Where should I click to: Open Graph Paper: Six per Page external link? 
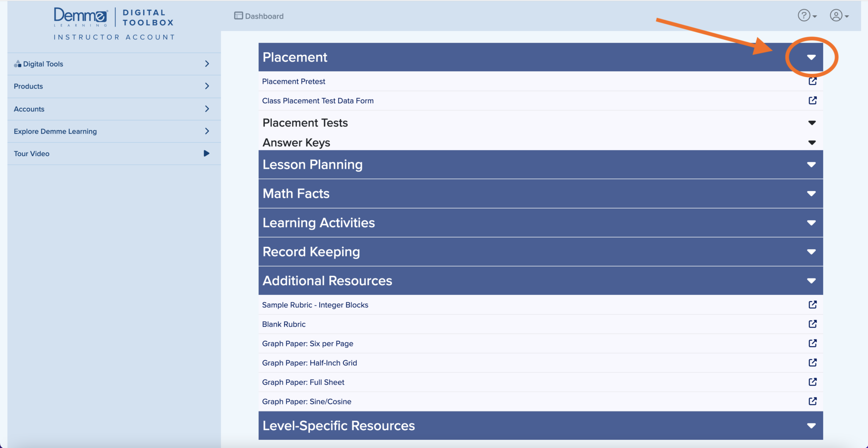(x=813, y=343)
